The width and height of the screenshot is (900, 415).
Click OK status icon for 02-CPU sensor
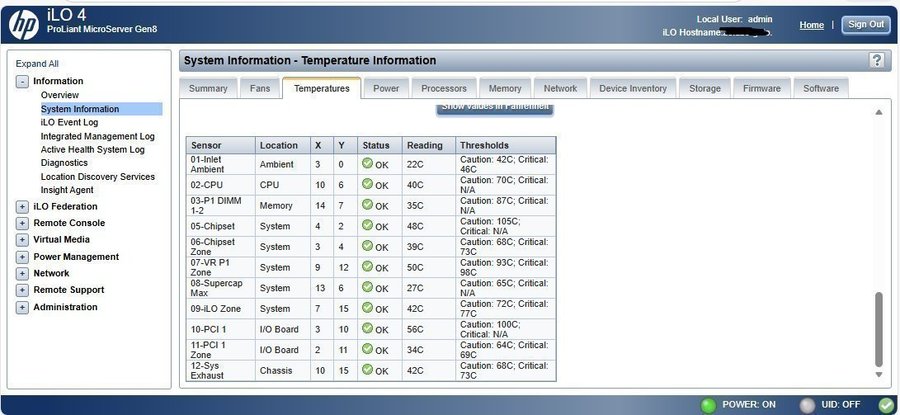point(367,185)
